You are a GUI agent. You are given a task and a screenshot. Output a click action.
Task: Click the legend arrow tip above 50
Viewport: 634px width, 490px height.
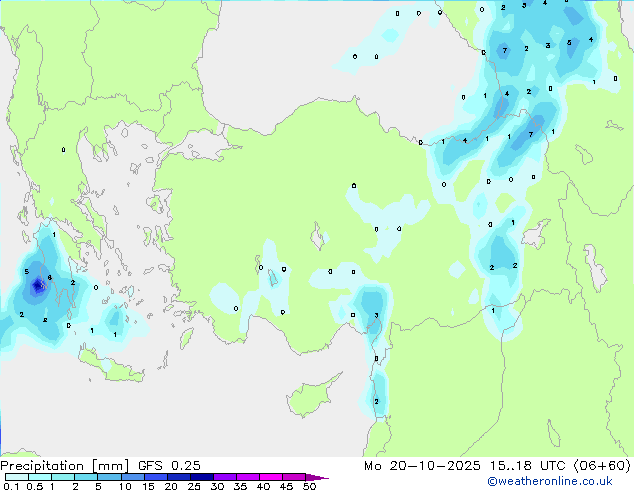tap(317, 477)
